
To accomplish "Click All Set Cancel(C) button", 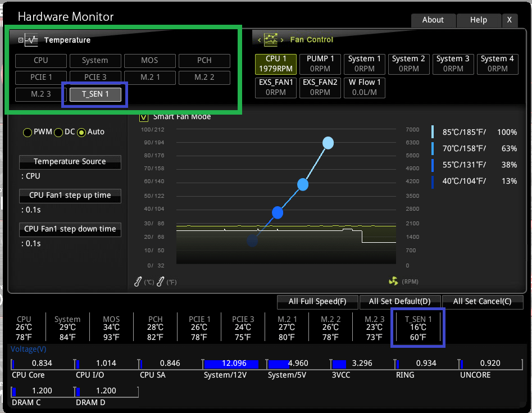I will (482, 302).
